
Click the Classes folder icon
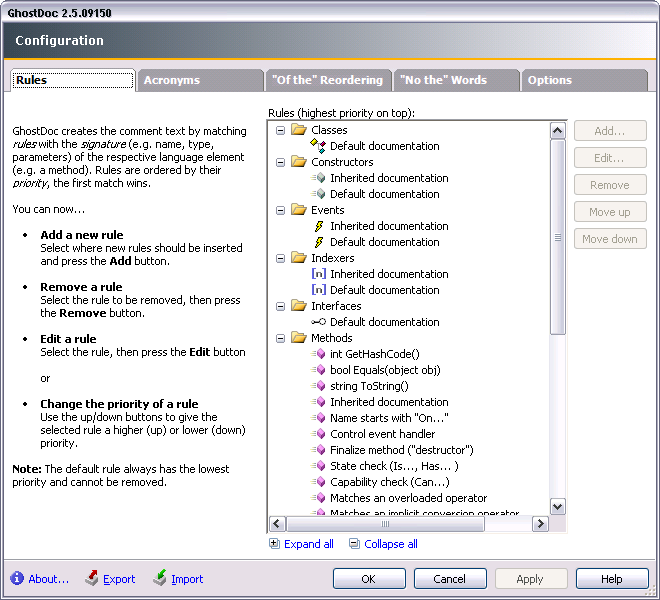pos(299,129)
